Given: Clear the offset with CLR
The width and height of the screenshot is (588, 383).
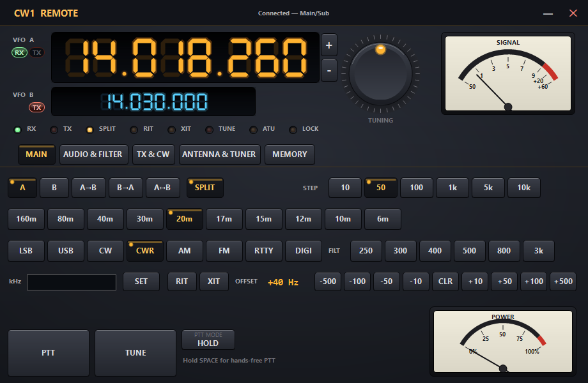Looking at the screenshot, I should pos(445,282).
